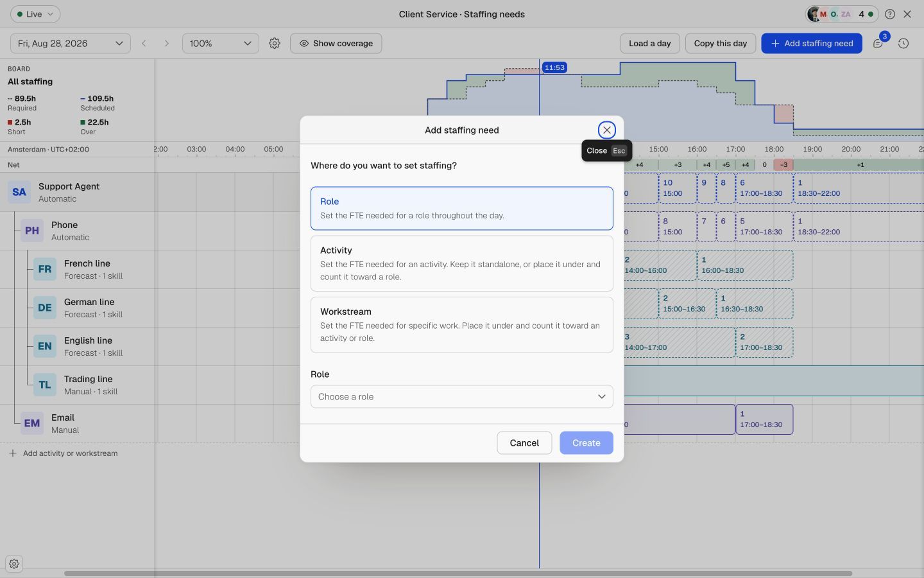Image resolution: width=924 pixels, height=578 pixels.
Task: Open the Live status dropdown
Action: tap(35, 13)
